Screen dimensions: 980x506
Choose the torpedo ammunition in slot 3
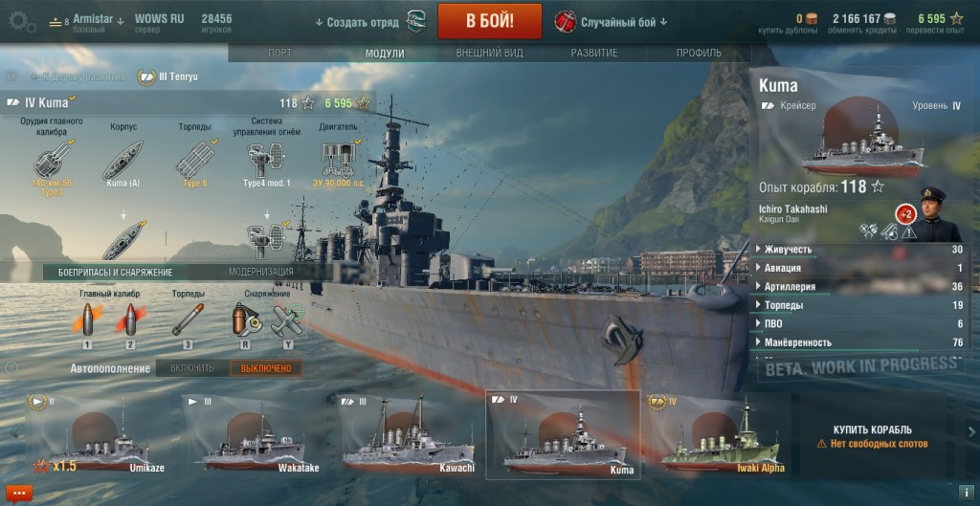tap(188, 319)
